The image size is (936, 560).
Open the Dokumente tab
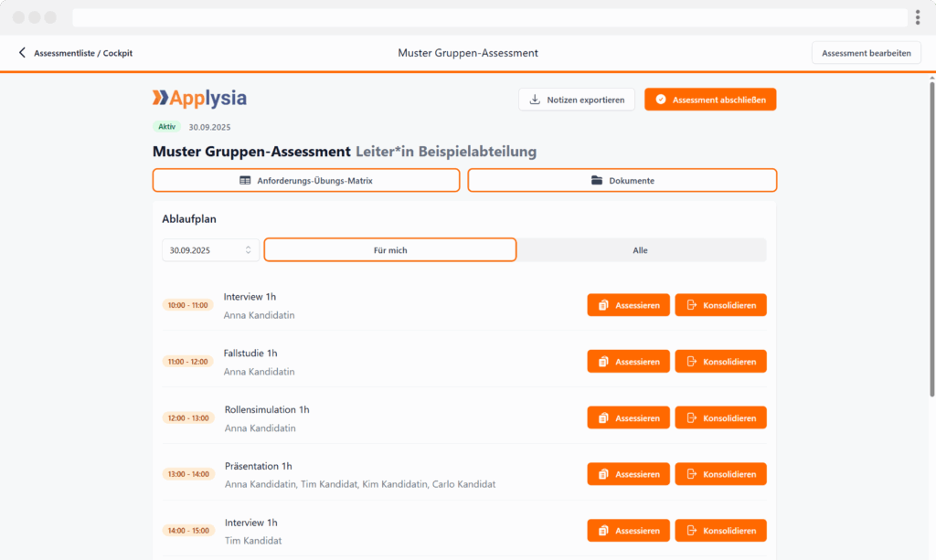click(x=622, y=181)
